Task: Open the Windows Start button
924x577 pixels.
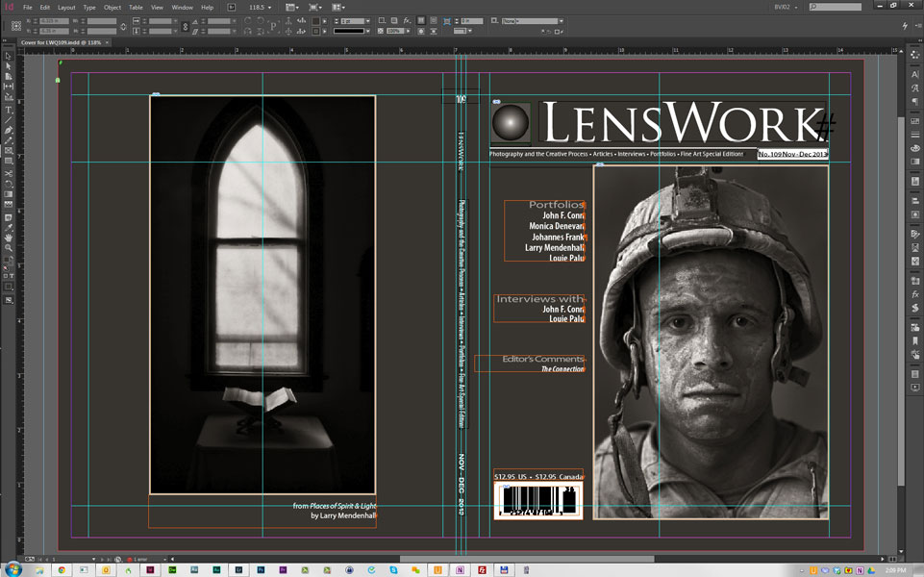Action: coord(12,569)
